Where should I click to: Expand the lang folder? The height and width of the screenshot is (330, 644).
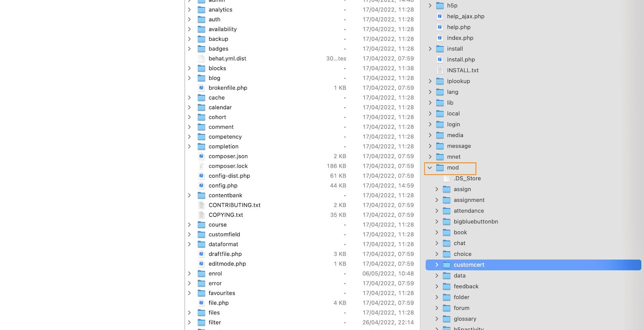430,92
